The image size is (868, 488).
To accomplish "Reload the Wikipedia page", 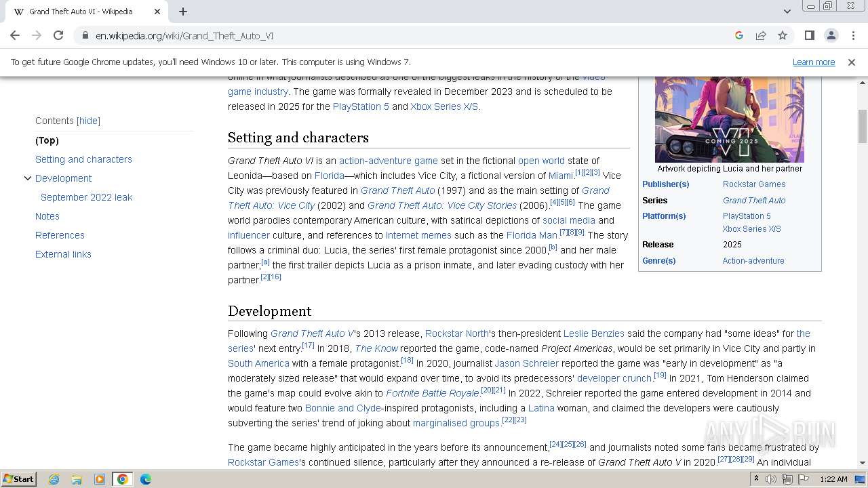I will pos(58,36).
